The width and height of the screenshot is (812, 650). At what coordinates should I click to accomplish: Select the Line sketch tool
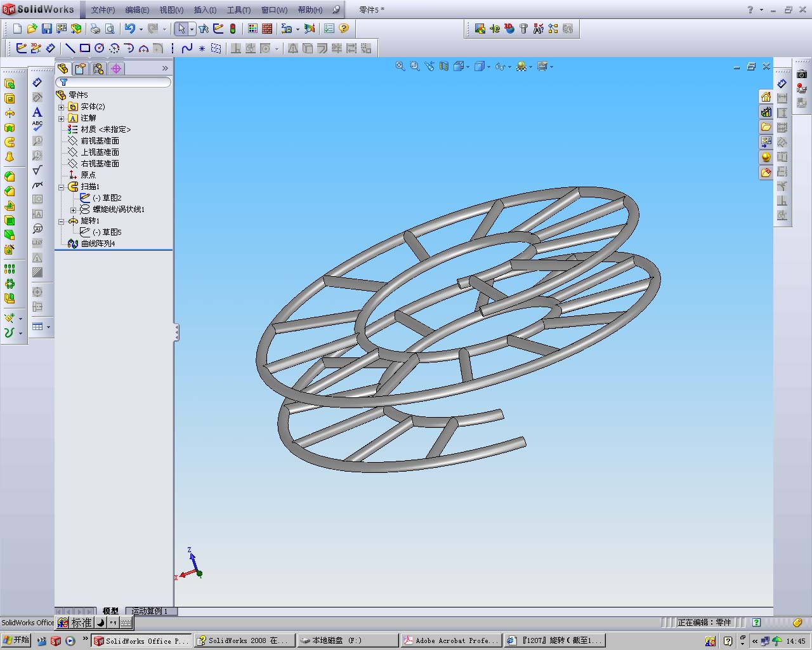tap(70, 48)
